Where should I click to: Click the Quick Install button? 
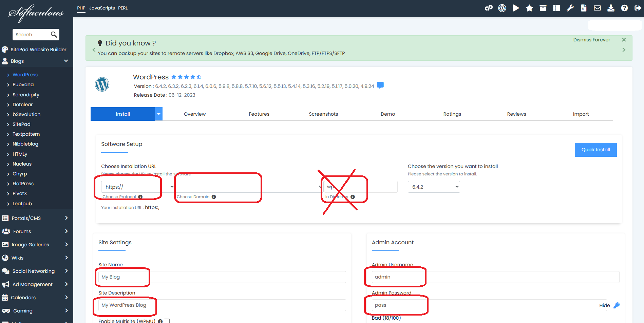coord(595,150)
